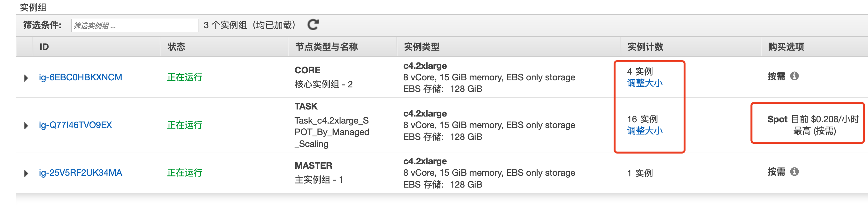
Task: Expand the ig-Q77I46TVO9EX row details
Action: coord(26,126)
